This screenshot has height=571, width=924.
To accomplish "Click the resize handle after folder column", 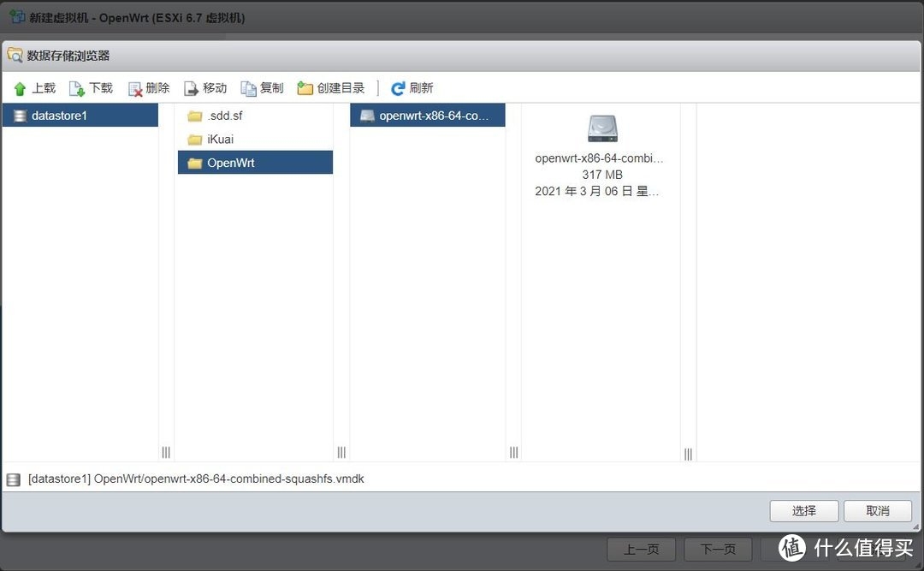I will tap(341, 452).
